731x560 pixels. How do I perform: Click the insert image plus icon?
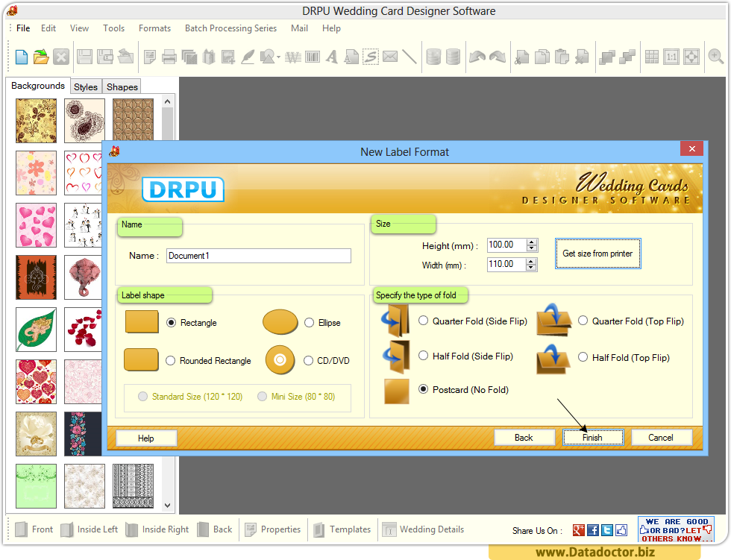(x=228, y=57)
